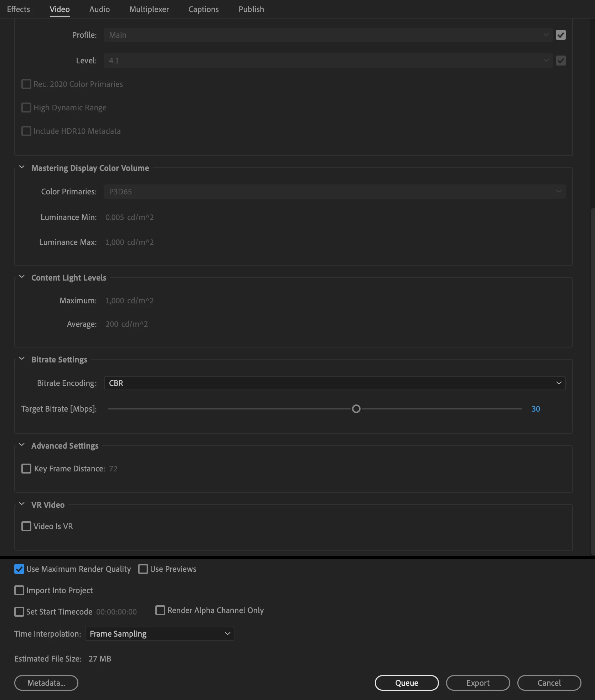Viewport: 595px width, 700px height.
Task: Check Include HDR10 Metadata
Action: coord(26,131)
